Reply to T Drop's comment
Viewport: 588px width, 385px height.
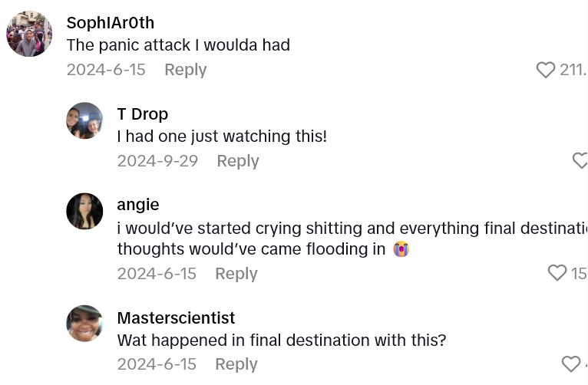pyautogui.click(x=237, y=161)
